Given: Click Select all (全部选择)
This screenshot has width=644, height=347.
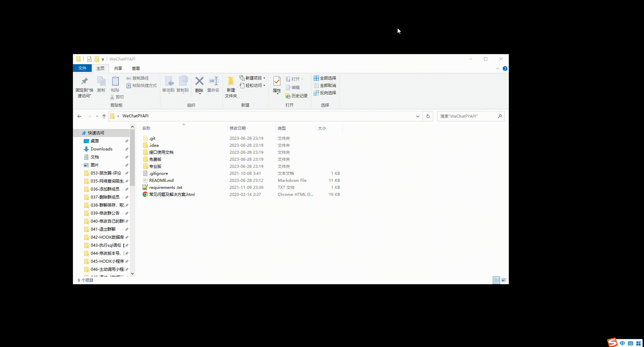Looking at the screenshot, I should tap(325, 78).
